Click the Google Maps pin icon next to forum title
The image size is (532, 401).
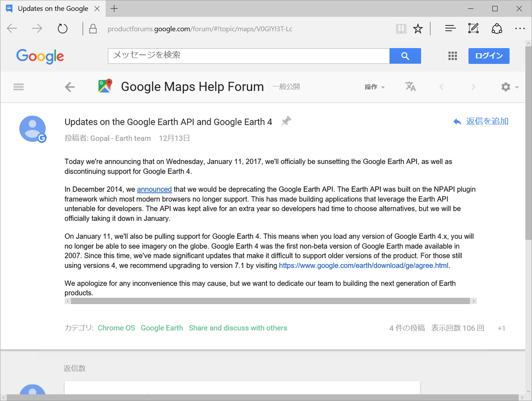pyautogui.click(x=104, y=86)
